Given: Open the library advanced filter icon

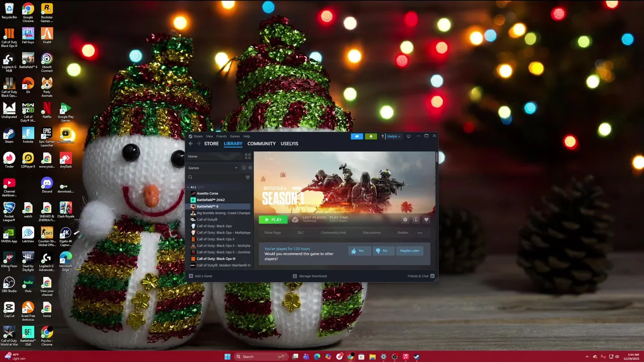Looking at the screenshot, I should coord(248,177).
